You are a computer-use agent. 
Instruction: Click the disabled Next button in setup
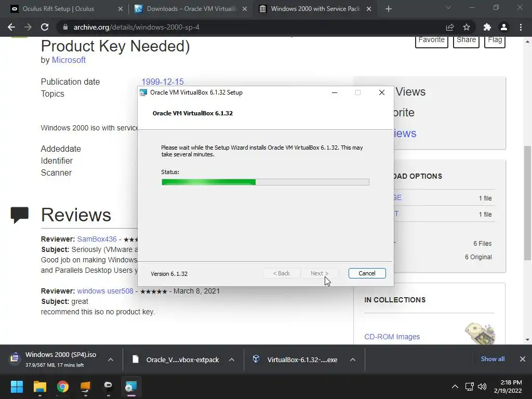pyautogui.click(x=320, y=273)
